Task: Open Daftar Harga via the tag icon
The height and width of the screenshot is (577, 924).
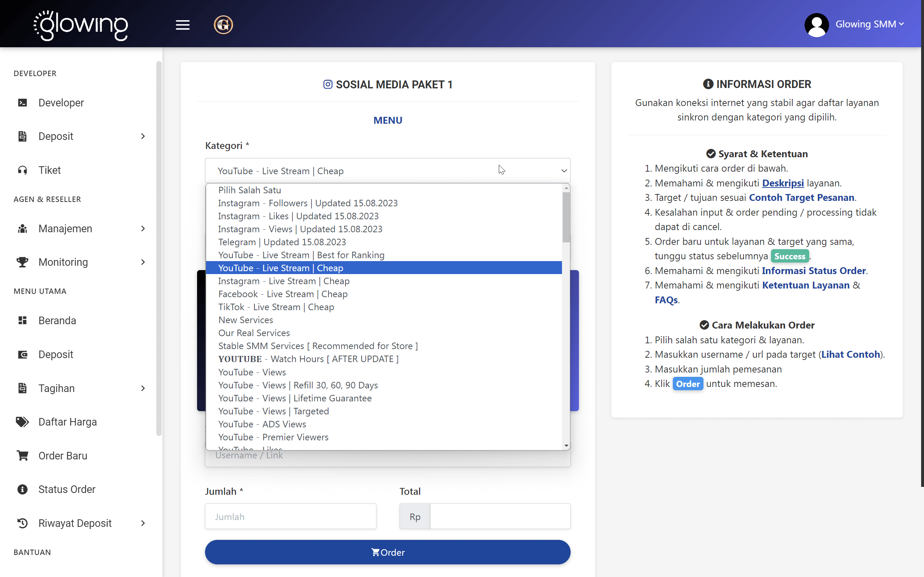Action: (x=22, y=422)
